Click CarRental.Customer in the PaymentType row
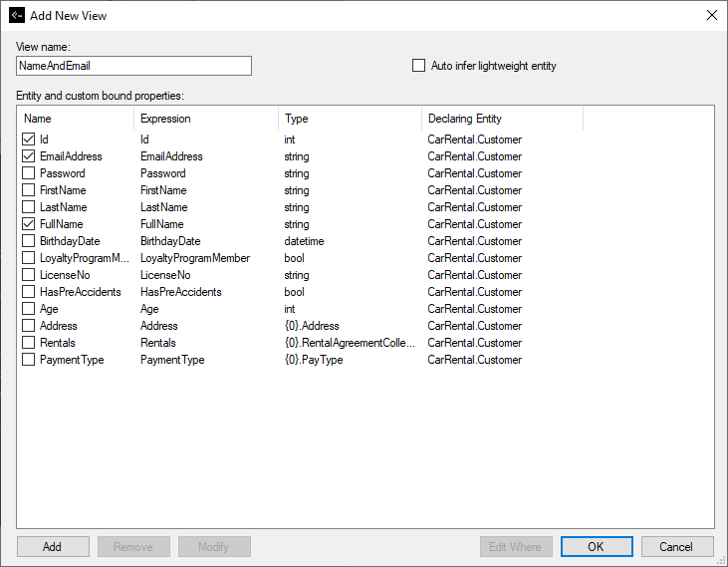Image resolution: width=728 pixels, height=567 pixels. point(474,360)
